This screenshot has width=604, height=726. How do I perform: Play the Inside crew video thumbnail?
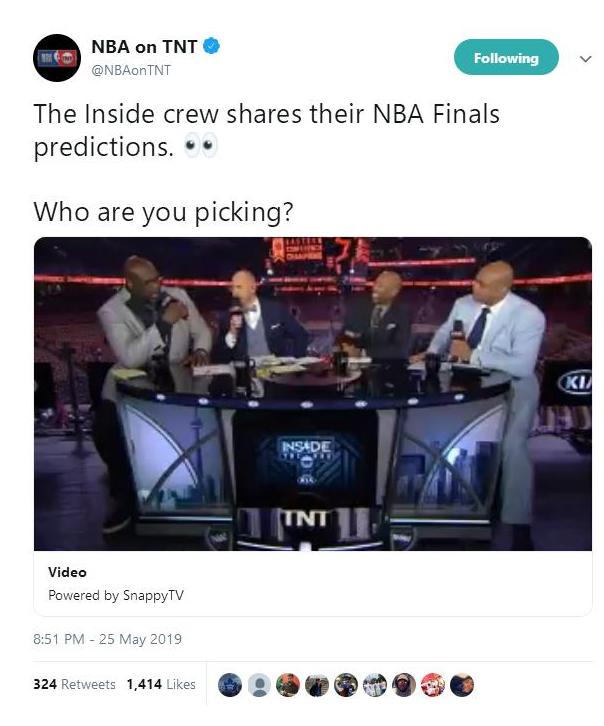(313, 394)
